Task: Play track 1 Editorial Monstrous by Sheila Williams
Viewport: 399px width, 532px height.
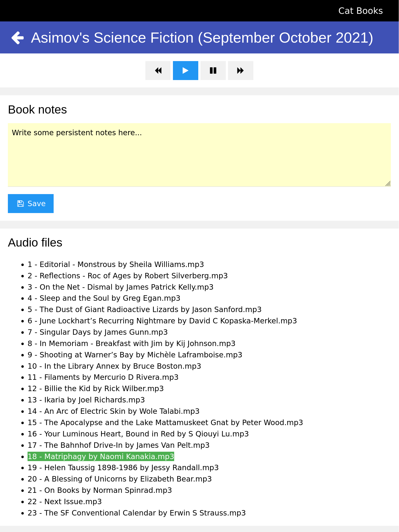Action: 116,265
